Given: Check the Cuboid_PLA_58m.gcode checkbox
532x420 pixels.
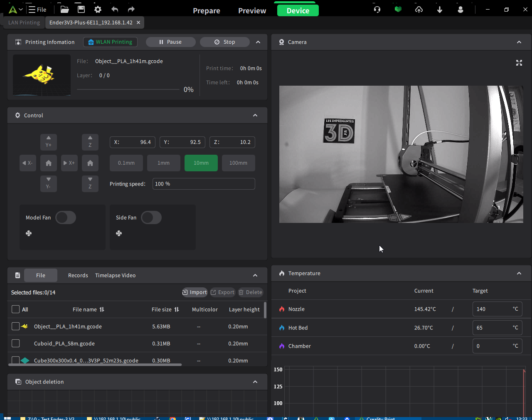Looking at the screenshot, I should coord(16,343).
